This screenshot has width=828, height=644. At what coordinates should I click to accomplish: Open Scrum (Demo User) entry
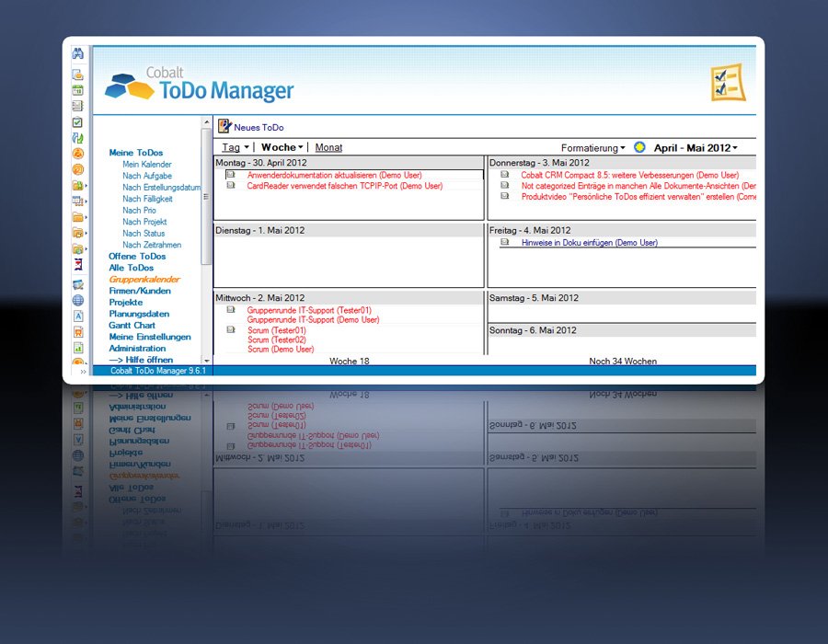[x=281, y=349]
